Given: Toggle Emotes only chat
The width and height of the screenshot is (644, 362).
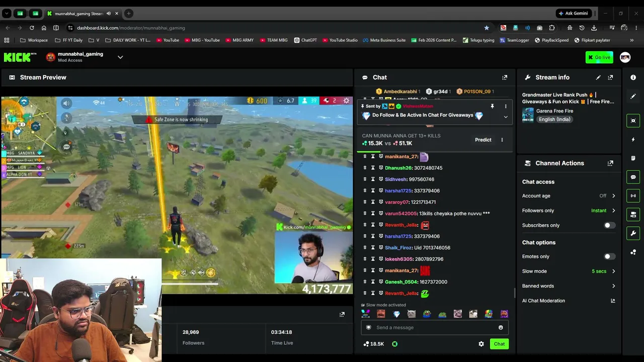Looking at the screenshot, I should [609, 256].
